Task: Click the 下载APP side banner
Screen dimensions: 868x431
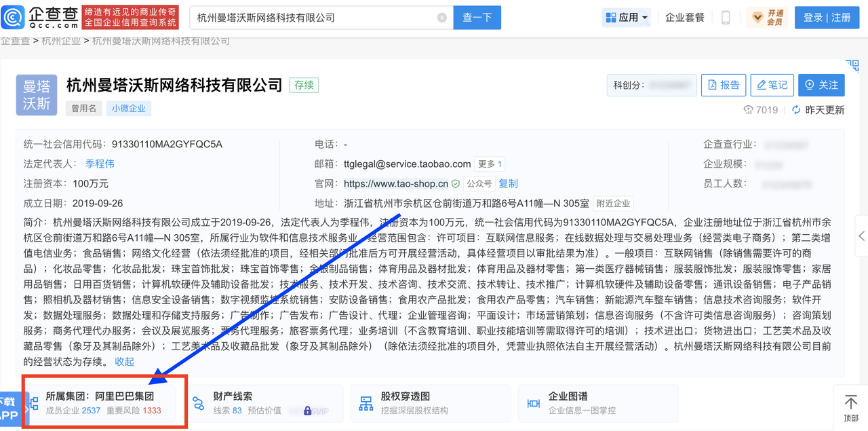Action: 9,409
